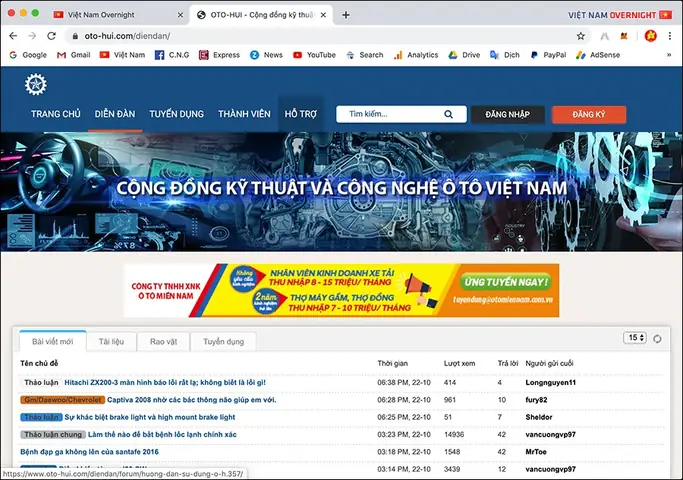Open the Analytics bookmark
This screenshot has height=480, width=683.
coord(416,55)
